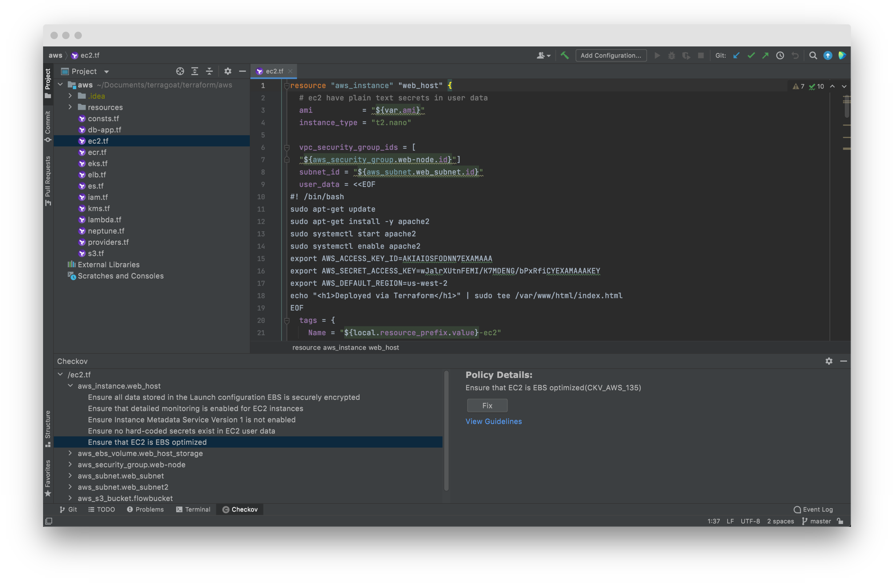Screen dimensions: 894x588
Task: Click the Build project hammer icon
Action: pyautogui.click(x=565, y=56)
